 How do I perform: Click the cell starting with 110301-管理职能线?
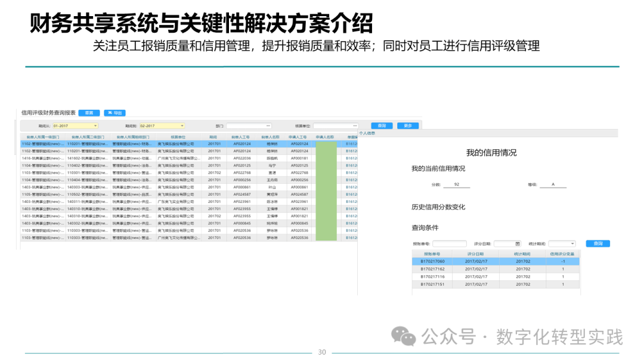[88, 173]
